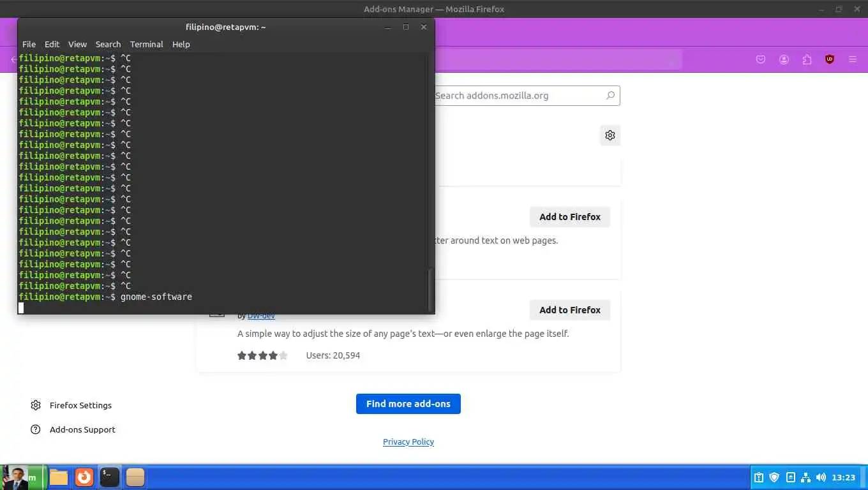Click the Firefox Settings gear icon
The width and height of the screenshot is (868, 490).
[x=36, y=405]
